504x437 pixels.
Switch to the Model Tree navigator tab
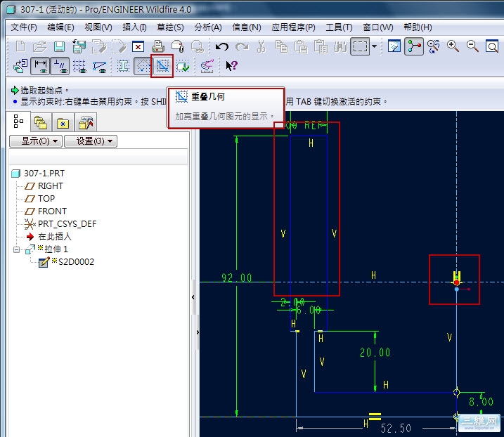pos(19,122)
